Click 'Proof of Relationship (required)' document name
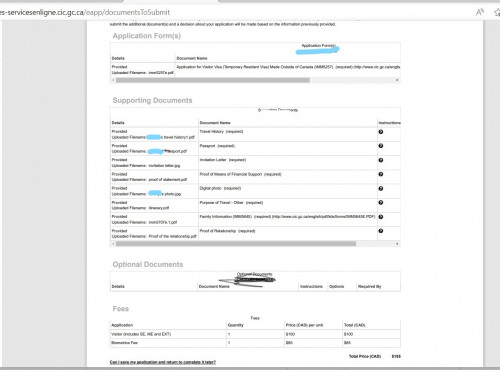Image resolution: width=500 pixels, height=370 pixels. coord(227,231)
